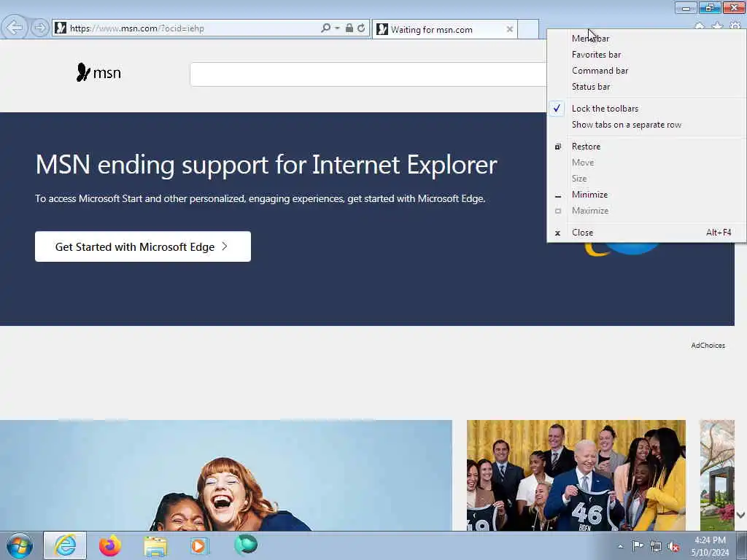Go forward with the Forward arrow
Viewport: 747px width, 560px height.
40,28
